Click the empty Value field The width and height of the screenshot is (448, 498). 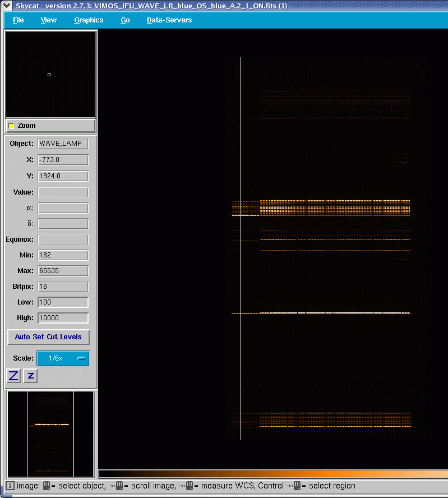[x=63, y=192]
